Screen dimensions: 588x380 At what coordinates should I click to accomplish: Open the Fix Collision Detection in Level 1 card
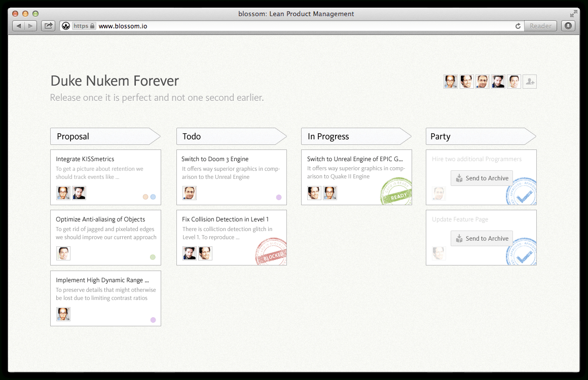point(231,238)
